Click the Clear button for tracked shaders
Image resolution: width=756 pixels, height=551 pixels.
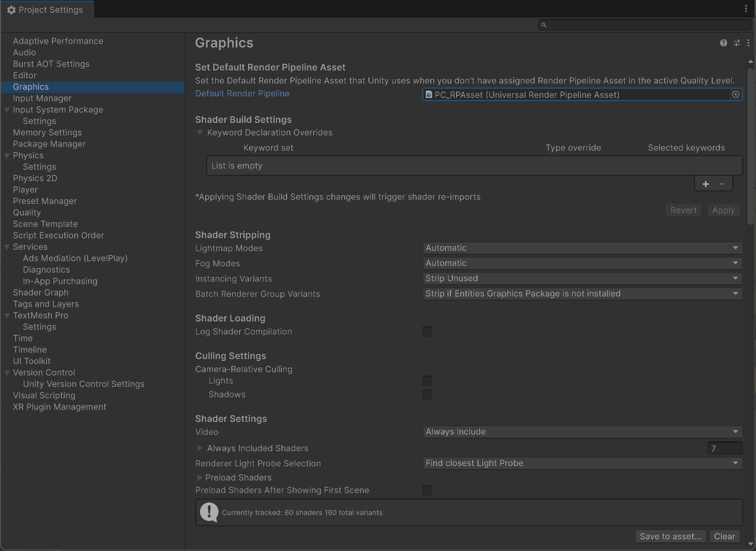pyautogui.click(x=724, y=536)
